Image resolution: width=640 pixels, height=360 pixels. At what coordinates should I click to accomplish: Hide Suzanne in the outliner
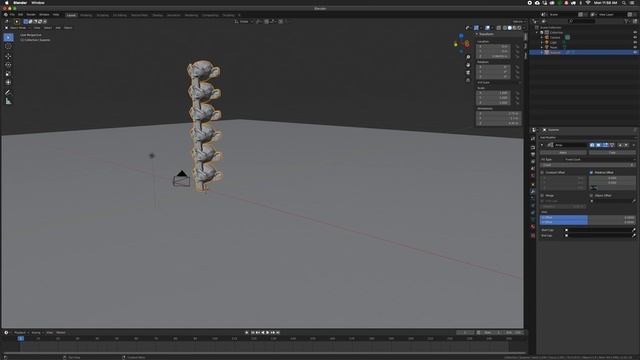635,52
